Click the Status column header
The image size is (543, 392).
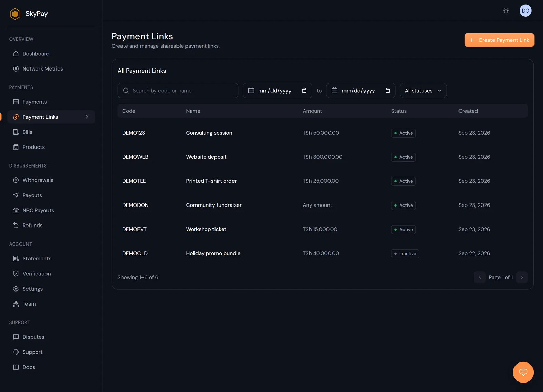(399, 111)
